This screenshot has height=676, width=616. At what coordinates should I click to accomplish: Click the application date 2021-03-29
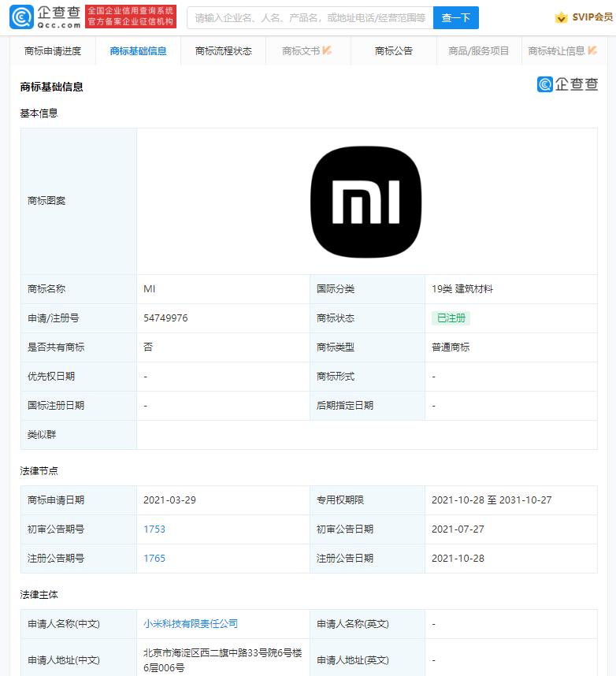[x=169, y=500]
